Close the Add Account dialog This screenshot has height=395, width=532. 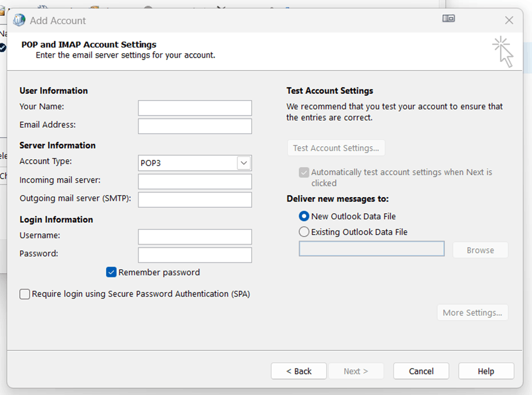click(x=509, y=20)
